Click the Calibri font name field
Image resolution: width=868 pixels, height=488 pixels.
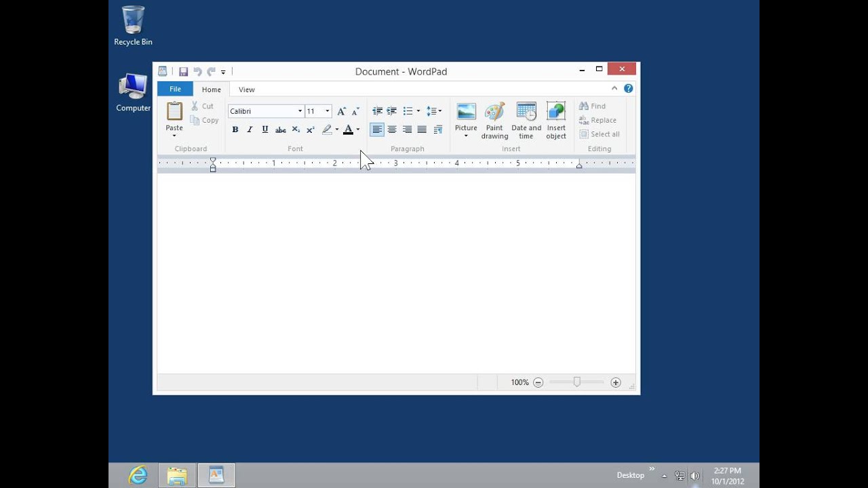point(262,111)
